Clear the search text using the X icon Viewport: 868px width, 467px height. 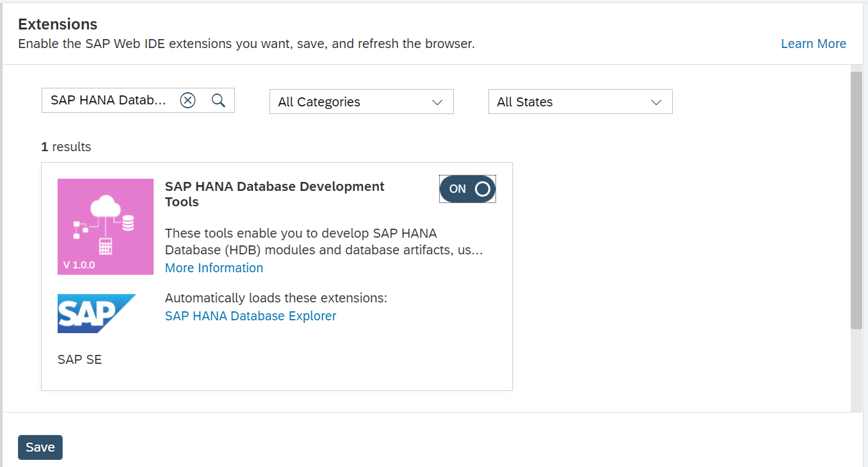188,100
